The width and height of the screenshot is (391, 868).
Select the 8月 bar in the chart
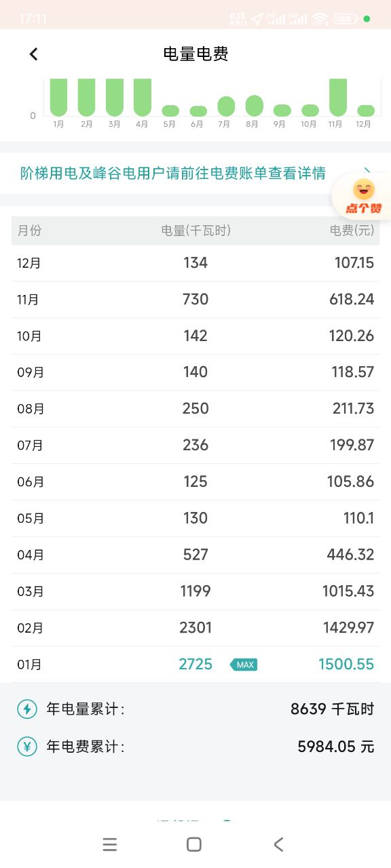[254, 105]
